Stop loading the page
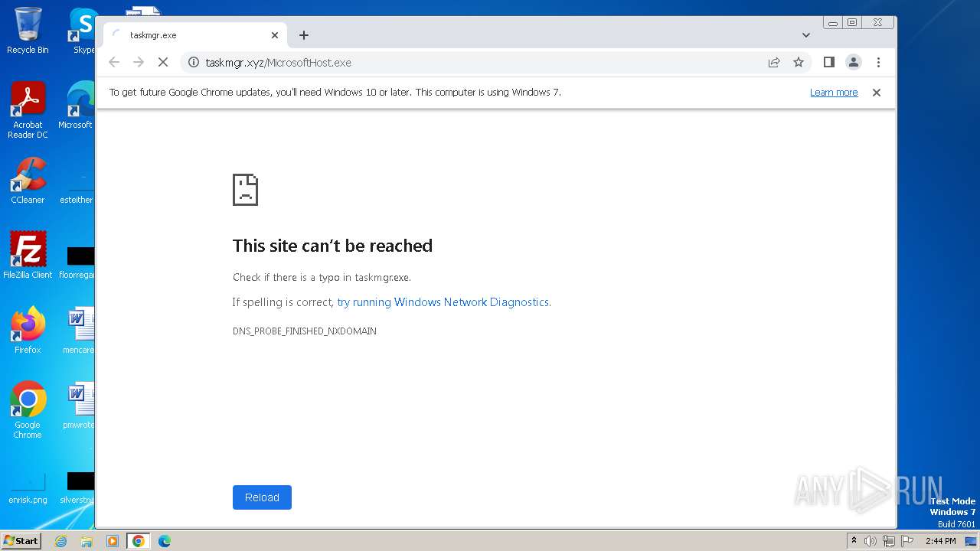 [x=163, y=62]
